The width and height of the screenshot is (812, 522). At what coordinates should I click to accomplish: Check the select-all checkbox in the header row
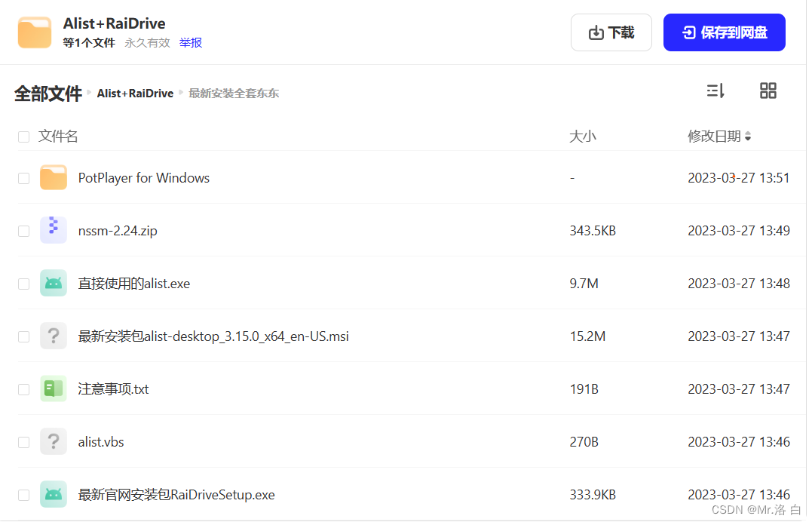tap(23, 137)
